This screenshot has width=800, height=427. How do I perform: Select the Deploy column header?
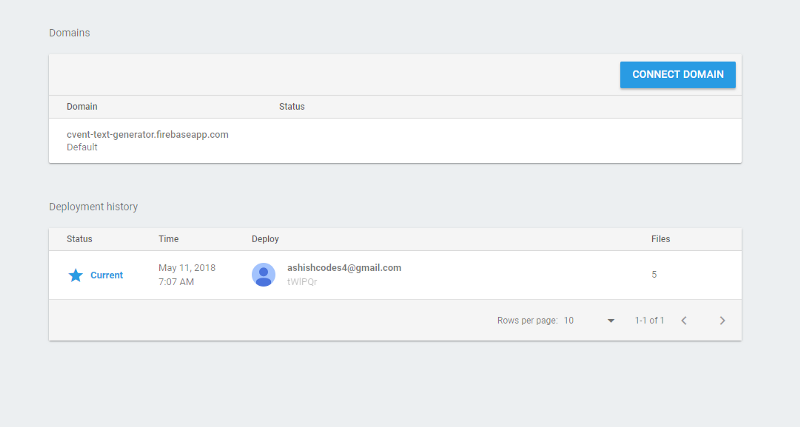click(x=265, y=239)
